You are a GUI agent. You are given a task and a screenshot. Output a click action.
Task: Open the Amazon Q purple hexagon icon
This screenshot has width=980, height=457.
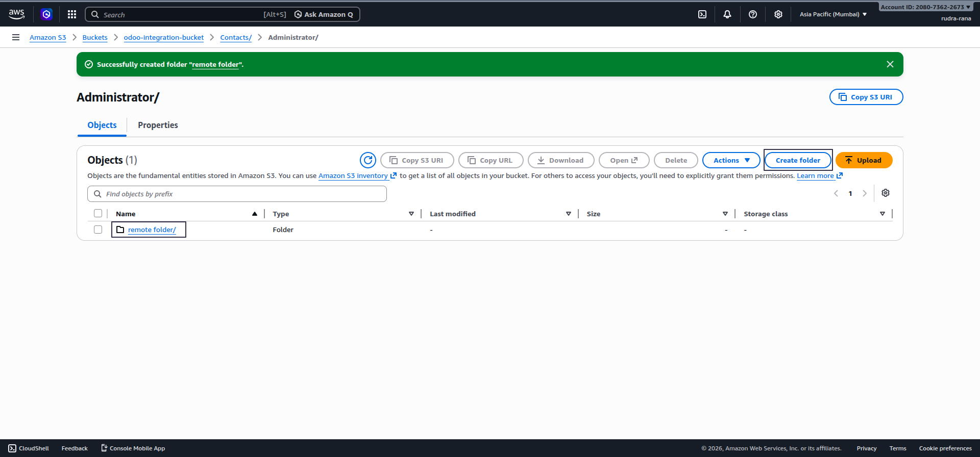click(46, 14)
